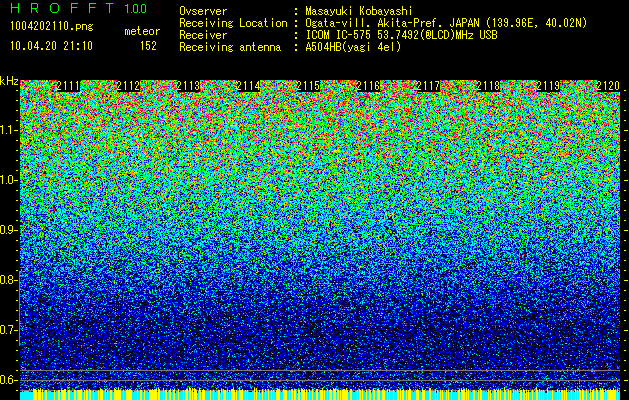Click time marker 2116
629x400 pixels.
(368, 86)
